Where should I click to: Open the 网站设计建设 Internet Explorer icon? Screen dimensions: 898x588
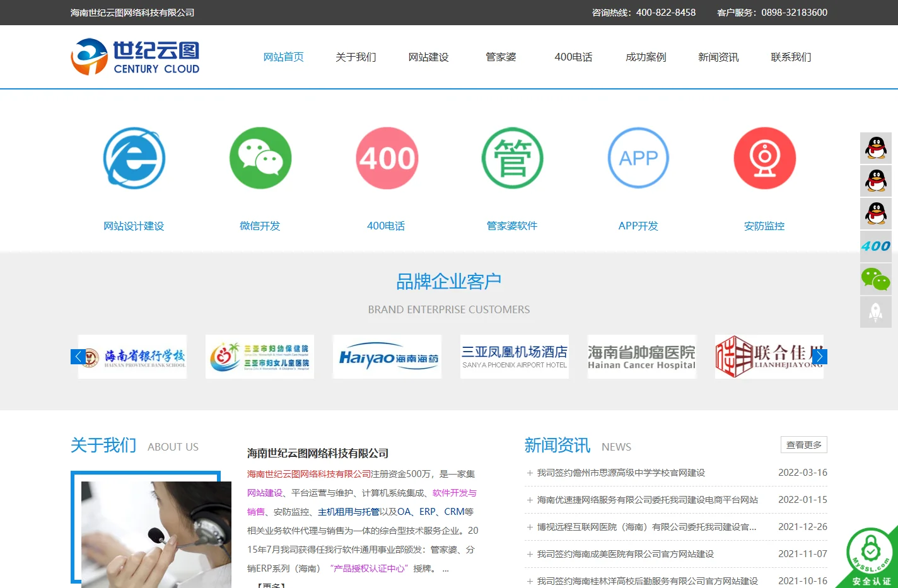134,158
